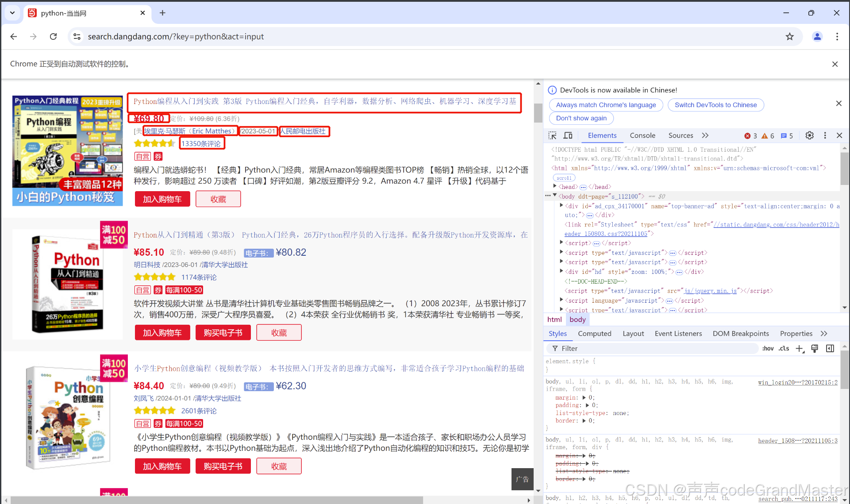This screenshot has height=504, width=850.
Task: Reload the dangdang search page
Action: (x=53, y=37)
